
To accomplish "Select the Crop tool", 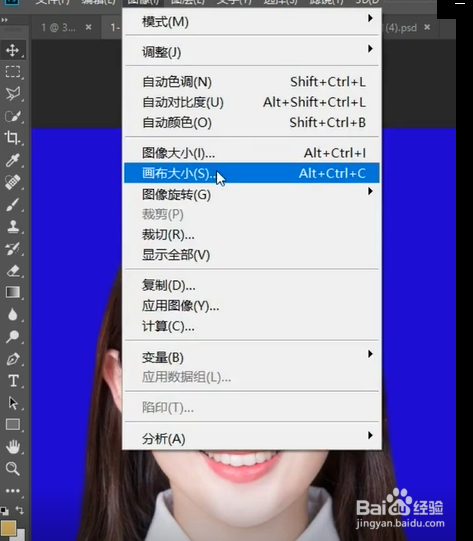I will click(x=12, y=138).
